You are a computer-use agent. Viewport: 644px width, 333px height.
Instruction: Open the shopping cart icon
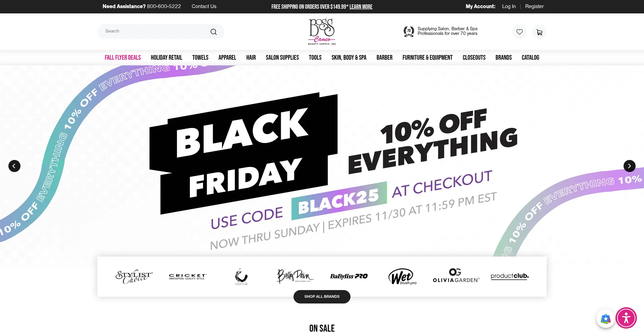click(539, 32)
